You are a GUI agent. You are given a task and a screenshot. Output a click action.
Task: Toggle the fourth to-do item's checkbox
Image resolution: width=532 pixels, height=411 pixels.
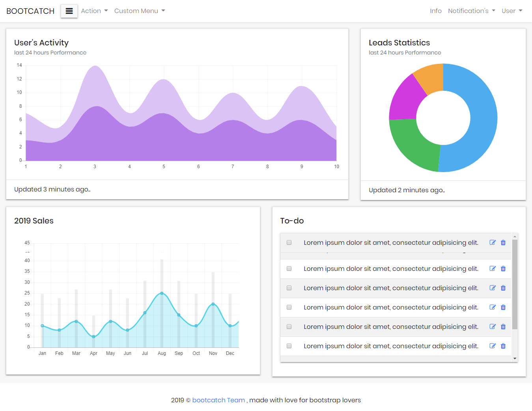click(x=289, y=307)
